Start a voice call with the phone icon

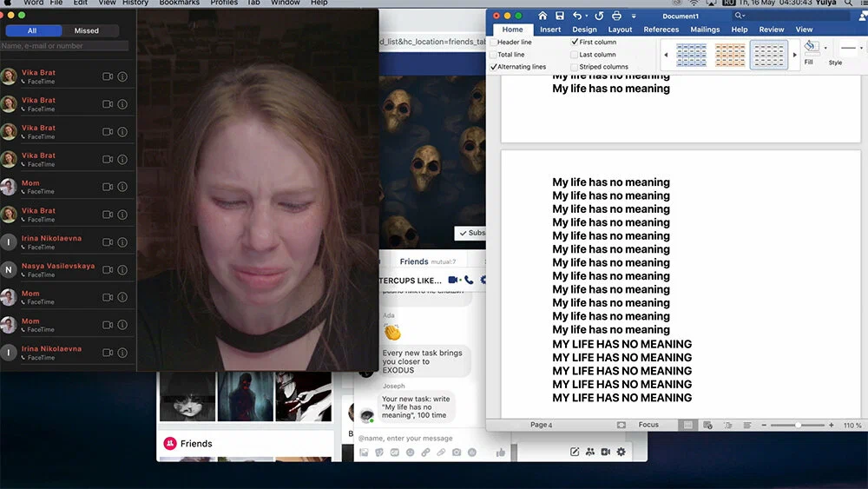469,280
